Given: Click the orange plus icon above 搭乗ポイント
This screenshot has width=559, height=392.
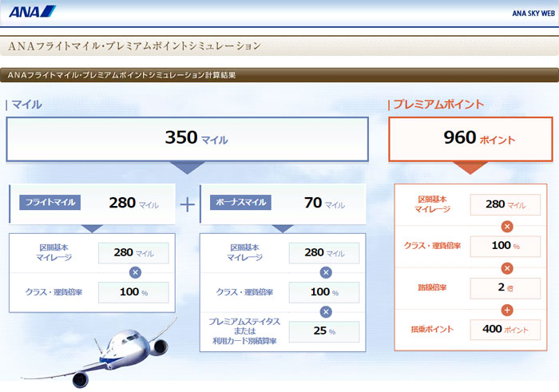Looking at the screenshot, I should click(x=507, y=310).
